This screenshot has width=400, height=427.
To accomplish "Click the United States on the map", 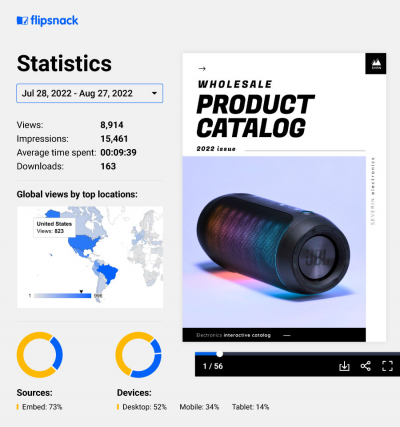I will tap(85, 243).
